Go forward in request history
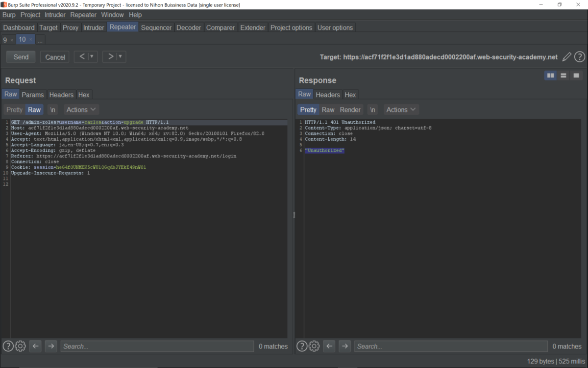The width and height of the screenshot is (588, 368). tap(110, 57)
